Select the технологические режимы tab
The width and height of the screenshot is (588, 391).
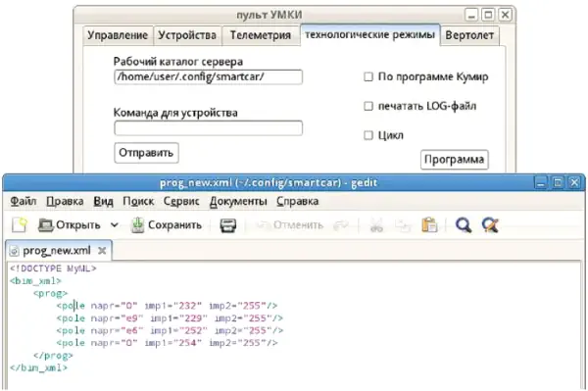point(369,35)
